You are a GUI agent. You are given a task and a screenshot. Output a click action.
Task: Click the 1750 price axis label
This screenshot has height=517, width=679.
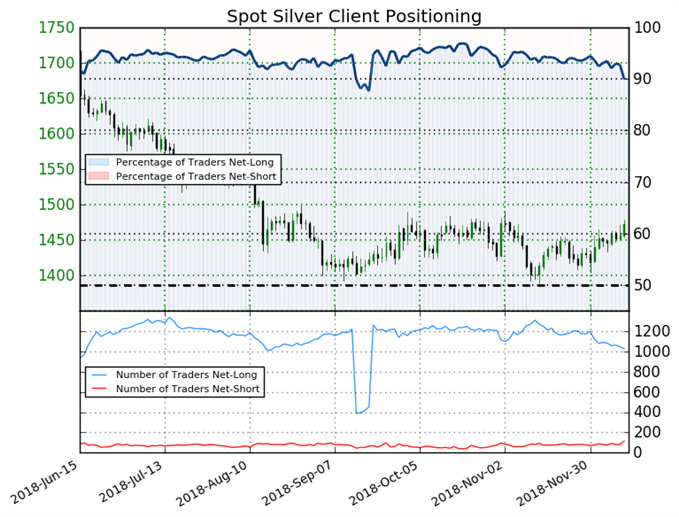[x=57, y=28]
